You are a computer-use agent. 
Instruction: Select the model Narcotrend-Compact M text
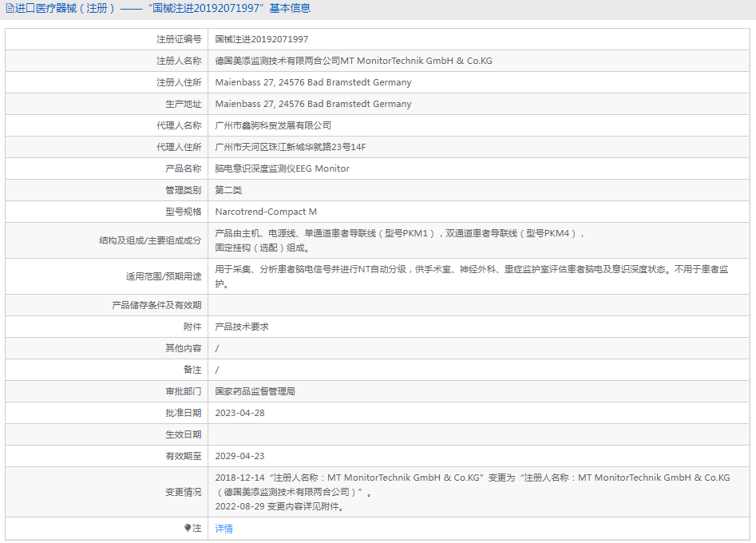(266, 212)
